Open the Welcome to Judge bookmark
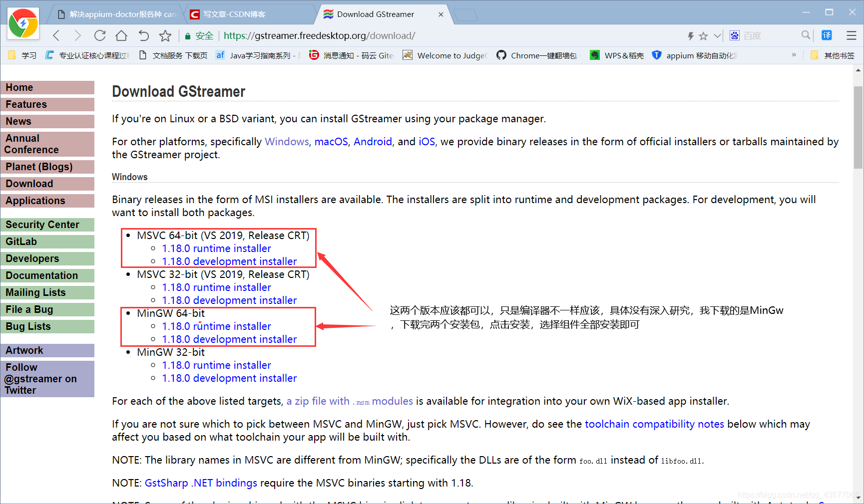The width and height of the screenshot is (864, 504). point(445,55)
